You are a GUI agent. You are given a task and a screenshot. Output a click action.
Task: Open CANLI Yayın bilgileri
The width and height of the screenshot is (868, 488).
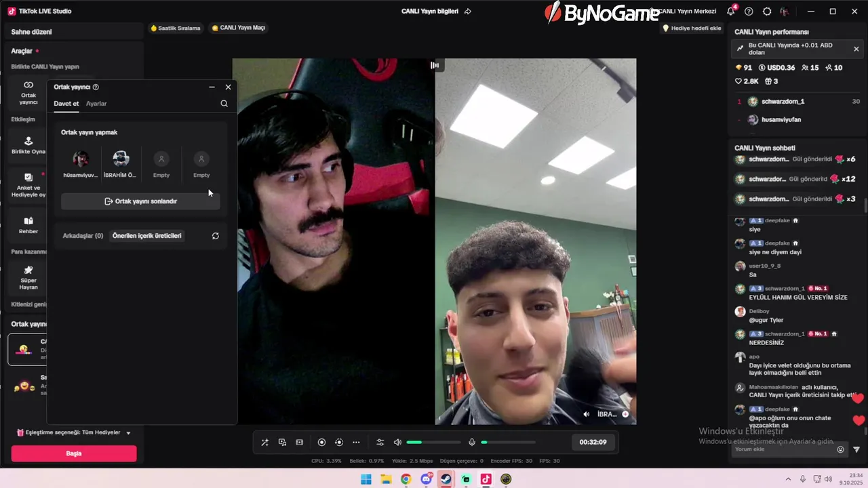point(430,12)
